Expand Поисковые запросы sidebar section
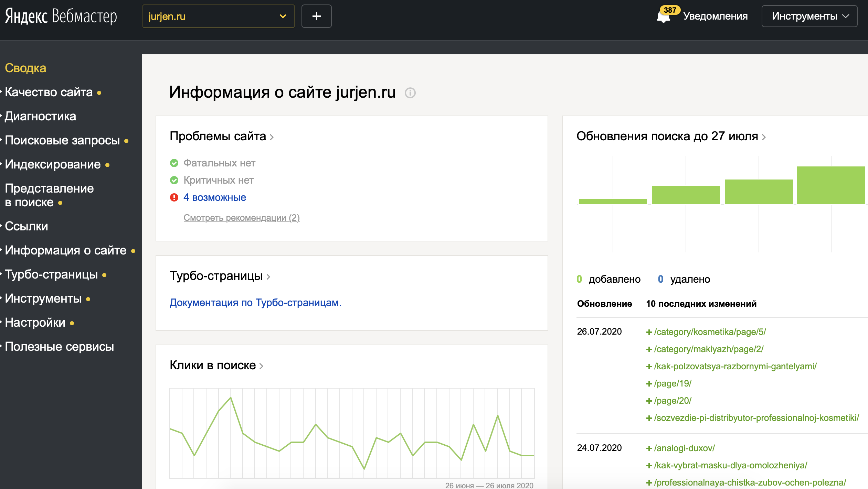 point(62,140)
